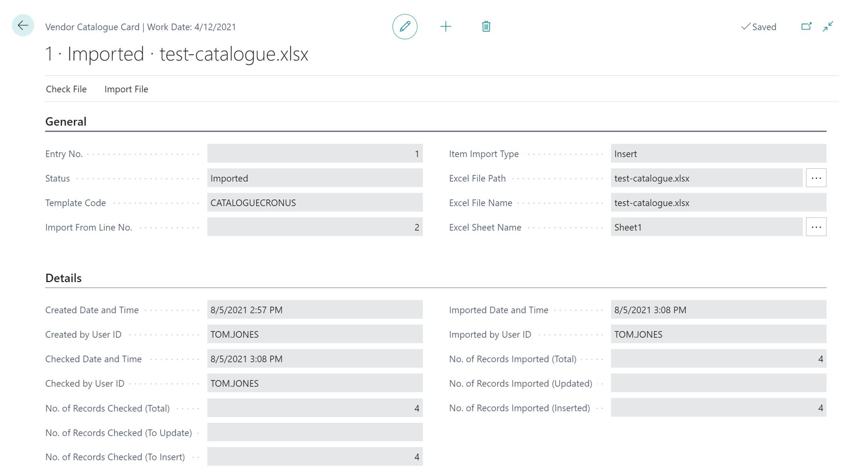Image resolution: width=868 pixels, height=474 pixels.
Task: Click the Saved status indicator
Action: tap(759, 27)
